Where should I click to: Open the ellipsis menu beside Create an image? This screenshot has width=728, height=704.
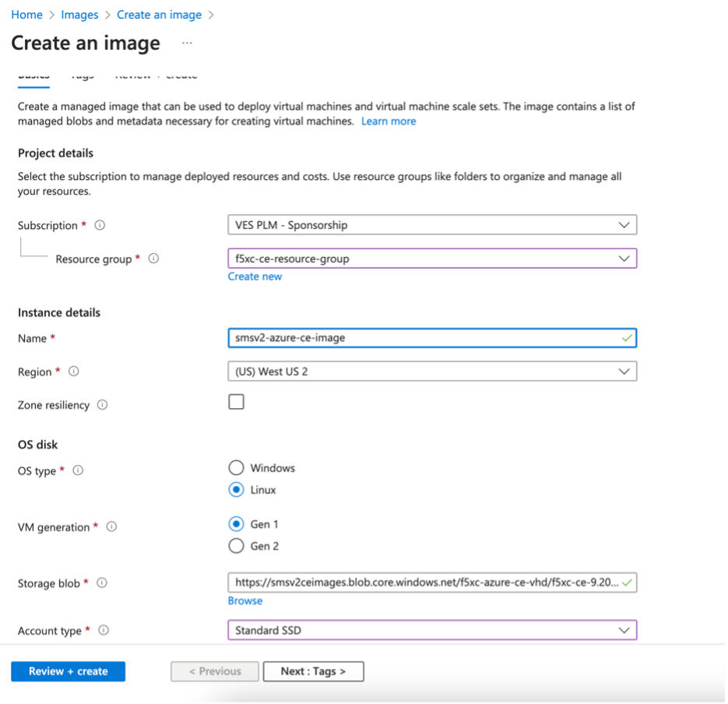click(185, 44)
